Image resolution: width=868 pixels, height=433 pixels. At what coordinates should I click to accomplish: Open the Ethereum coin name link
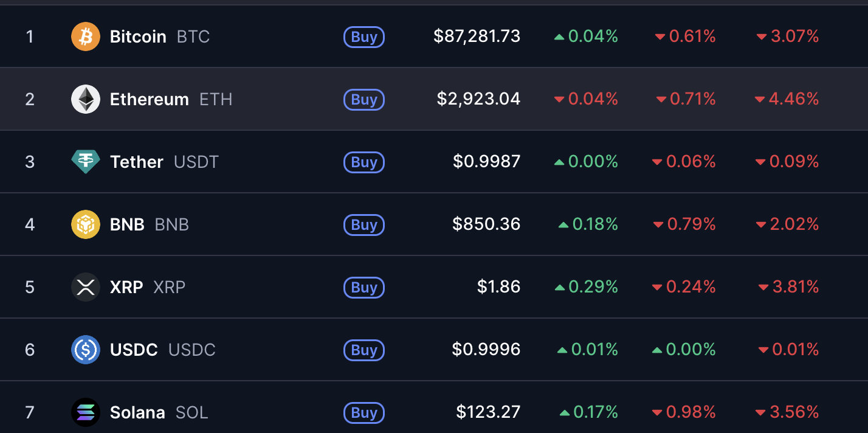(x=148, y=99)
